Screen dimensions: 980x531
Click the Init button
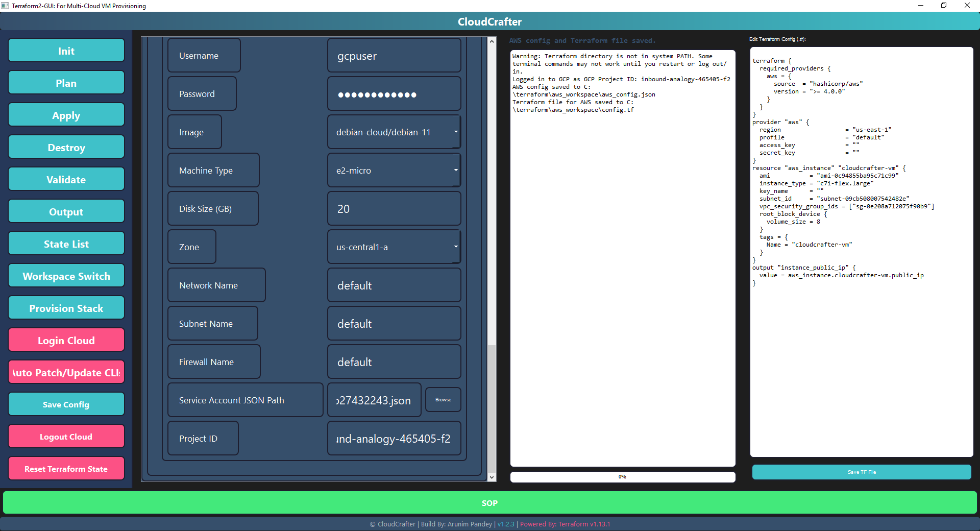pyautogui.click(x=66, y=50)
